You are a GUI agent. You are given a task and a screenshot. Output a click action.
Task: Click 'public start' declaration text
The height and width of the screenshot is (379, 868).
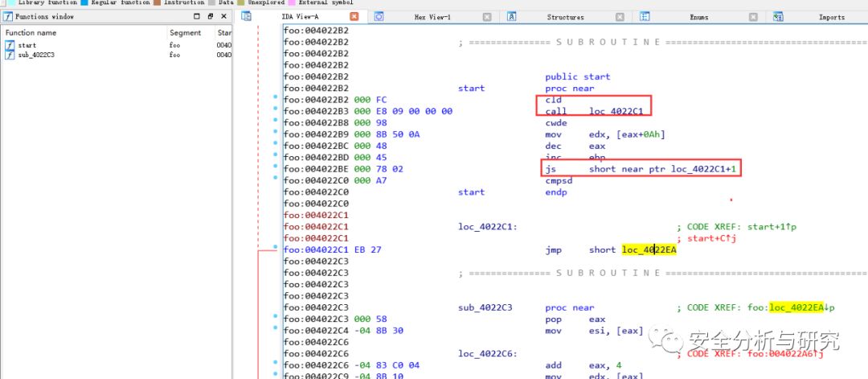pos(577,76)
